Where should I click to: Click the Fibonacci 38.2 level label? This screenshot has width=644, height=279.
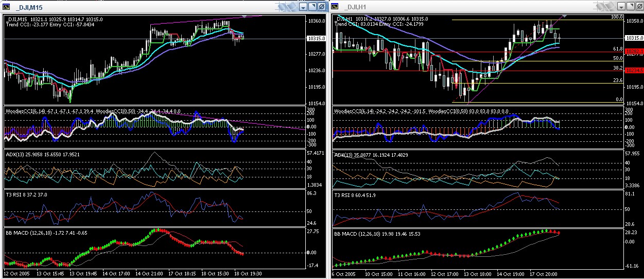click(x=618, y=68)
